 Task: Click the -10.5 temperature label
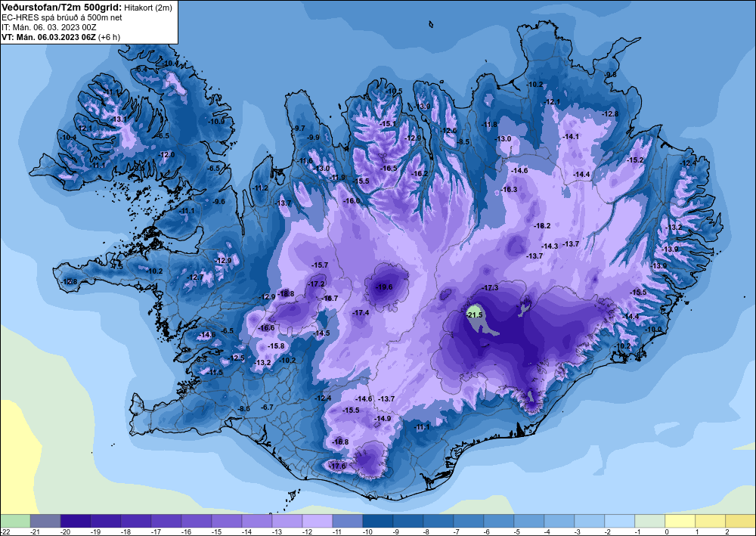(x=394, y=91)
